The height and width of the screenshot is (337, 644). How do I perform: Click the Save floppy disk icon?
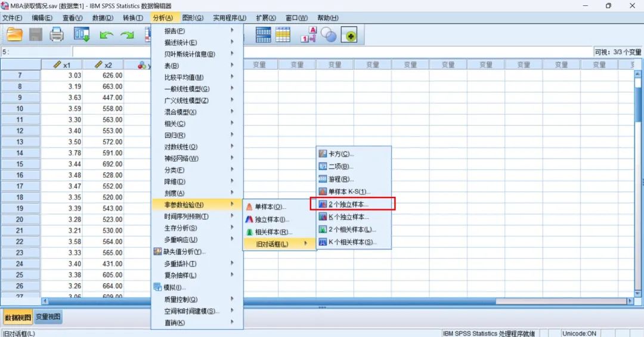[35, 35]
